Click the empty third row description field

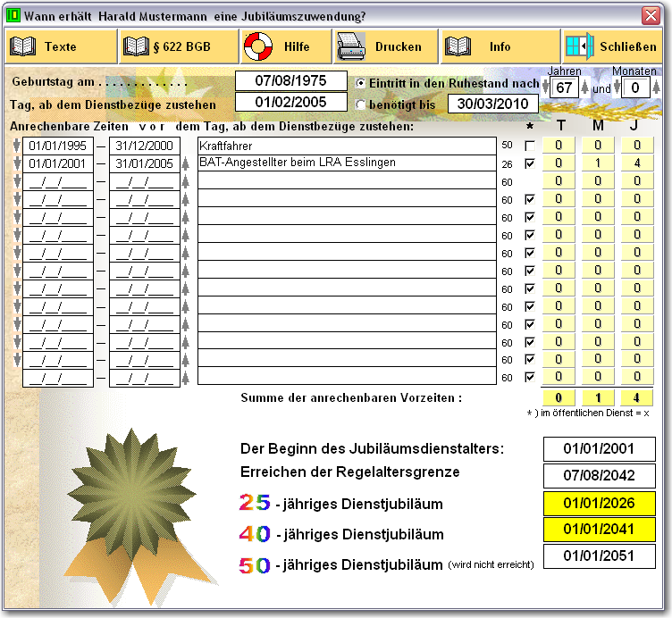347,180
